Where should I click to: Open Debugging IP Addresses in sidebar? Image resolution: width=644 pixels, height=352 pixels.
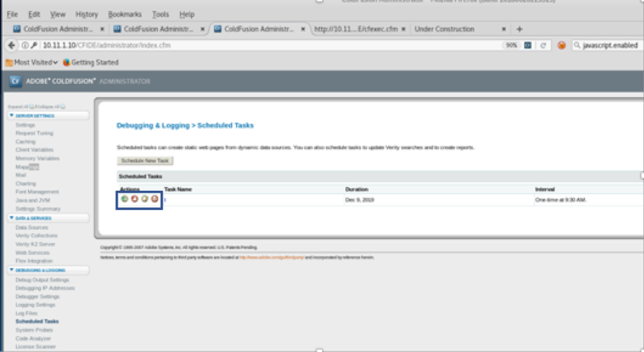(x=45, y=288)
